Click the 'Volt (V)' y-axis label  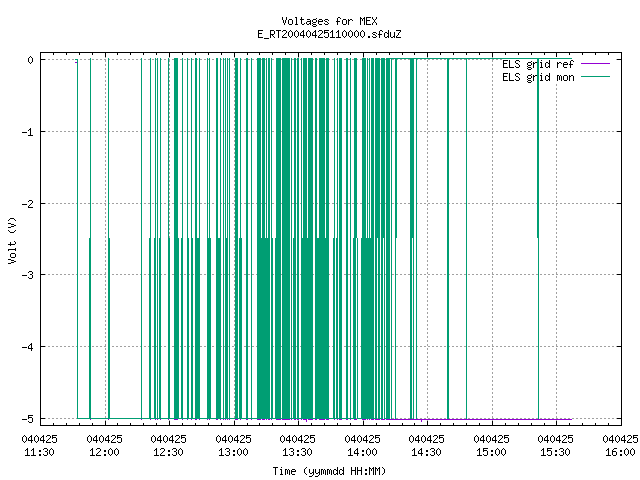coord(12,240)
